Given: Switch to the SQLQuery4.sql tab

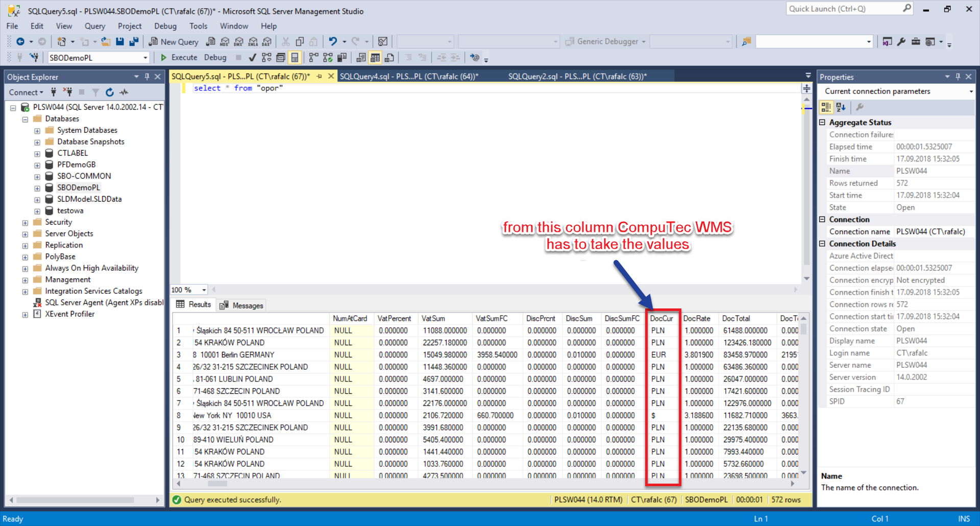Looking at the screenshot, I should (x=409, y=77).
